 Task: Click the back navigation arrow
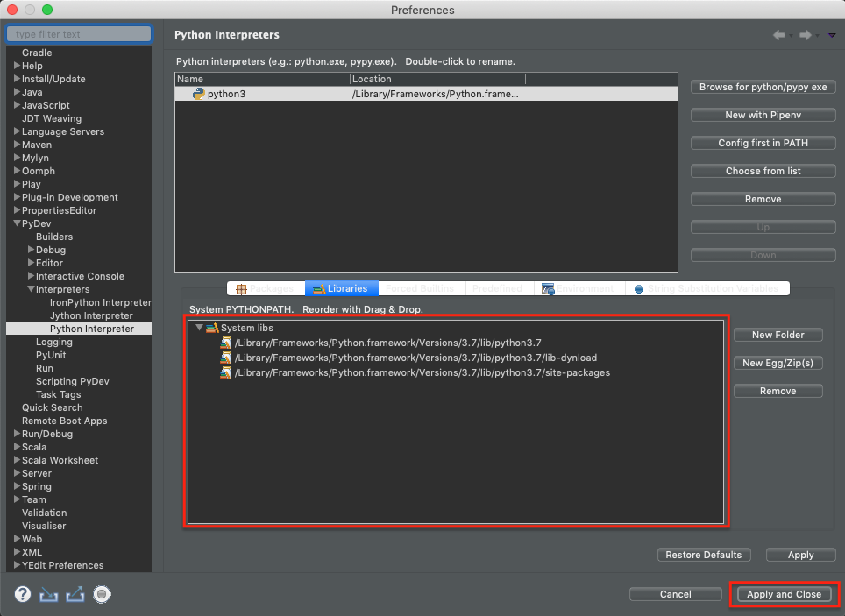(x=778, y=35)
